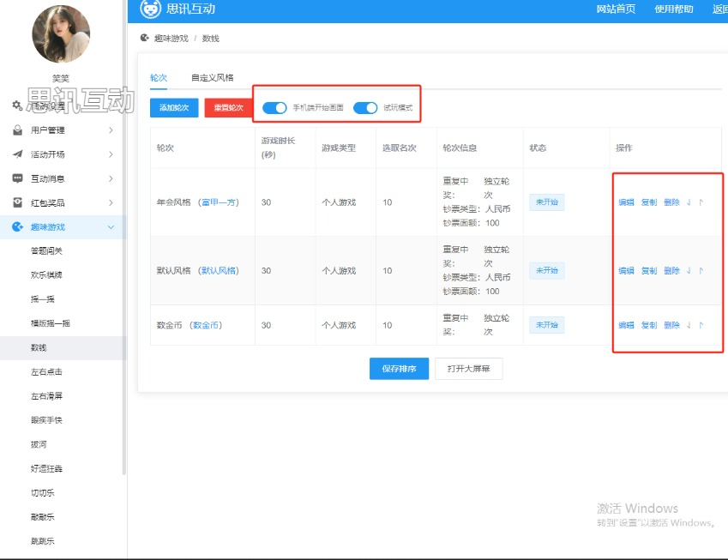Open 使用帮助 in top navigation
728x560 pixels.
[x=674, y=9]
